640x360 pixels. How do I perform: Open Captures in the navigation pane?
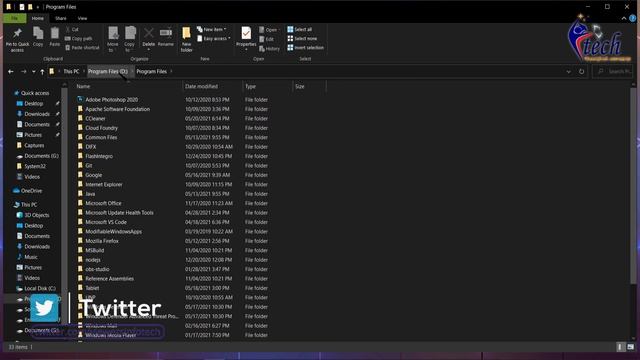tap(34, 145)
